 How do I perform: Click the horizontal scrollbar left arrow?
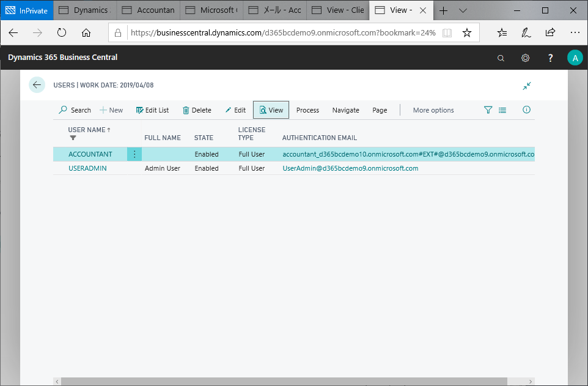(x=57, y=382)
